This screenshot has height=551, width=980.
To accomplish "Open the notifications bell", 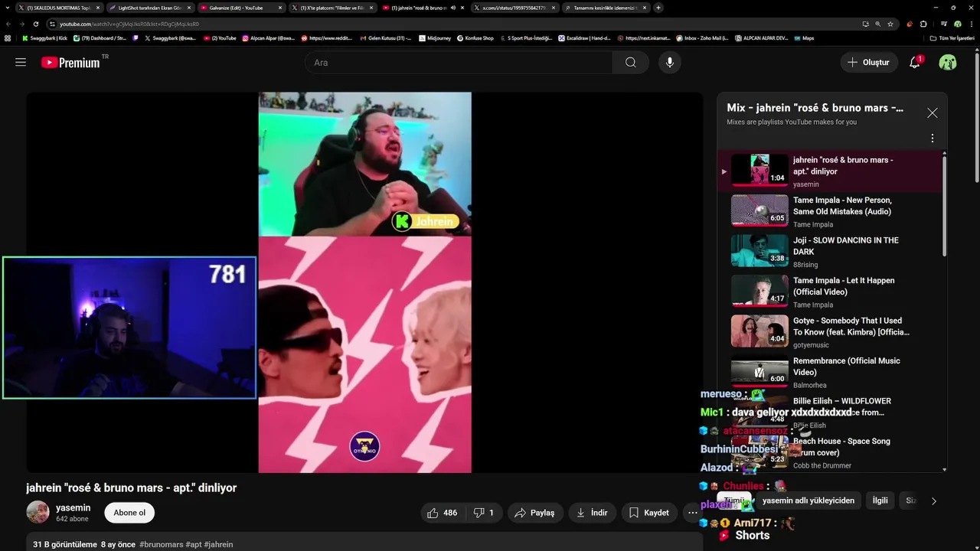I will tap(915, 63).
